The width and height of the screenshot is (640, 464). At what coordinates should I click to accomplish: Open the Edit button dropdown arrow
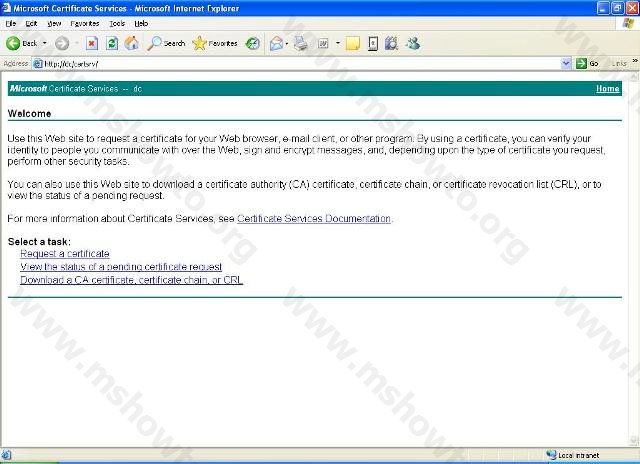point(338,43)
